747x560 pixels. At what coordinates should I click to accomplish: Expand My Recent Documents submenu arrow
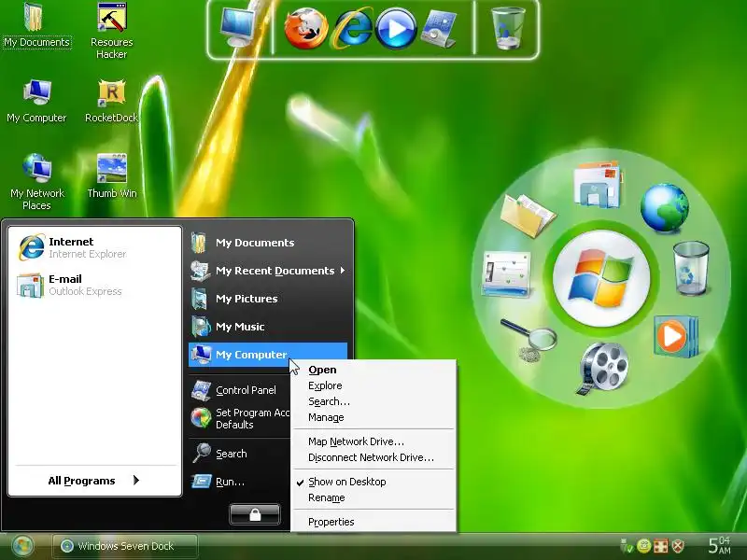[x=343, y=271]
